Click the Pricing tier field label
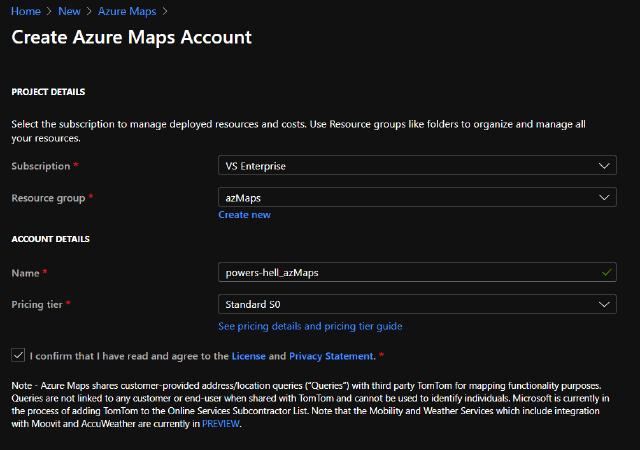Viewport: 640px width, 450px height. tap(37, 305)
